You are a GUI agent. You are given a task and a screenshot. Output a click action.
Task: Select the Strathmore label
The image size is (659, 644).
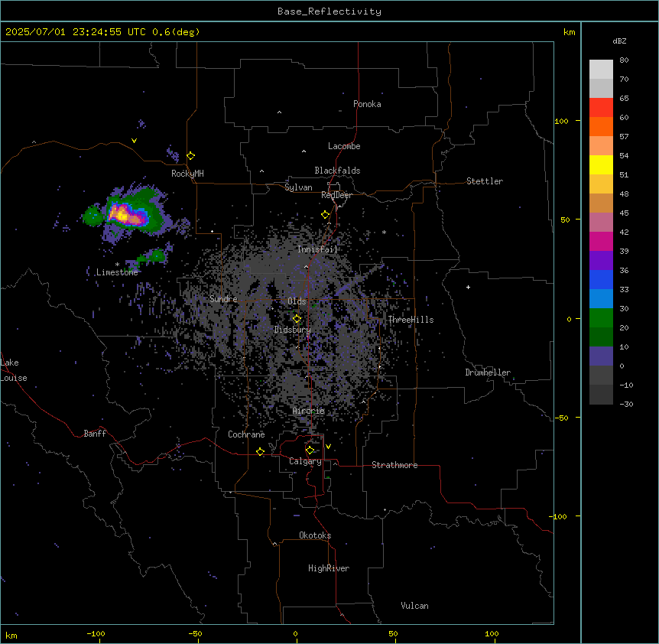(394, 465)
